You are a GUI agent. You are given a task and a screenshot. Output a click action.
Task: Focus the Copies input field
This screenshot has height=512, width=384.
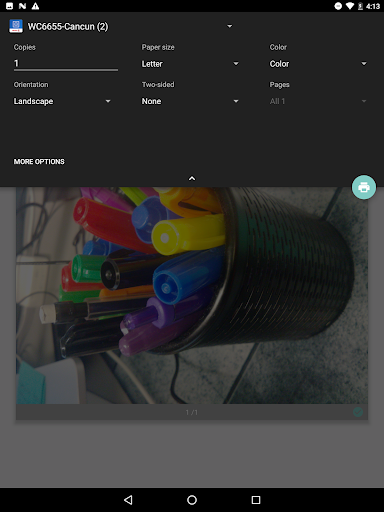coord(66,63)
